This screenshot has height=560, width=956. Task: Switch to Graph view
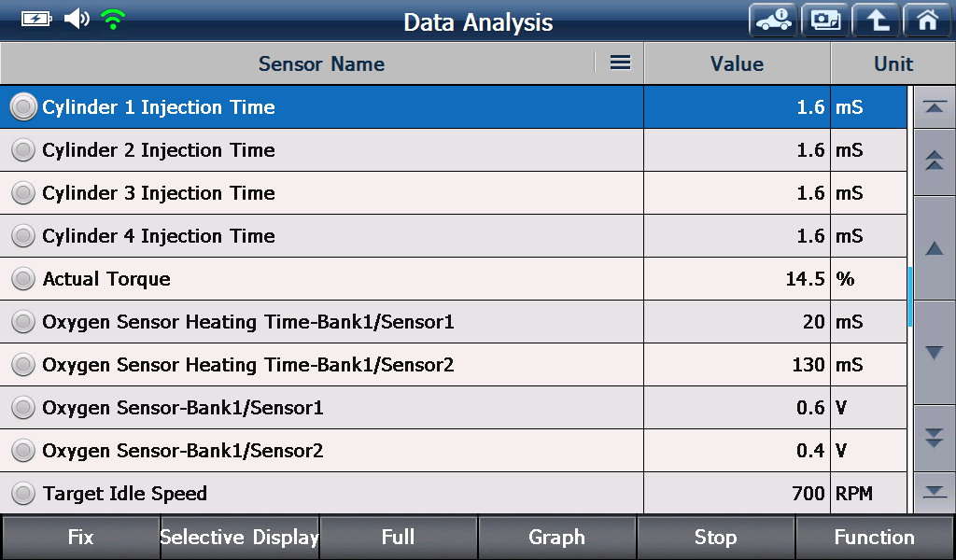pos(556,537)
